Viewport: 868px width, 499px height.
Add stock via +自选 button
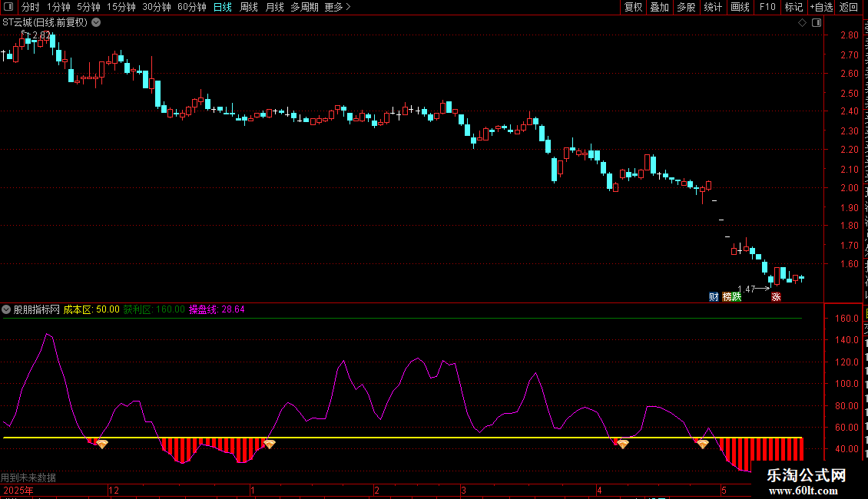[821, 7]
